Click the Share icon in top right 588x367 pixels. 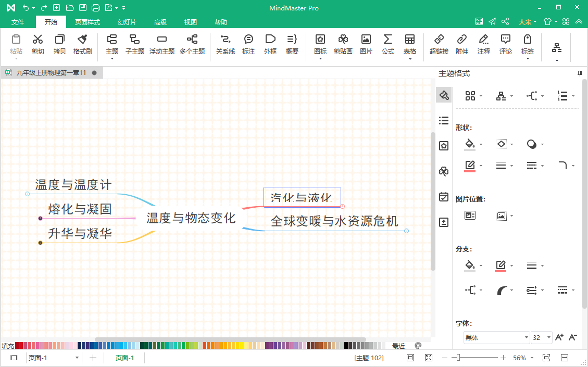(505, 21)
